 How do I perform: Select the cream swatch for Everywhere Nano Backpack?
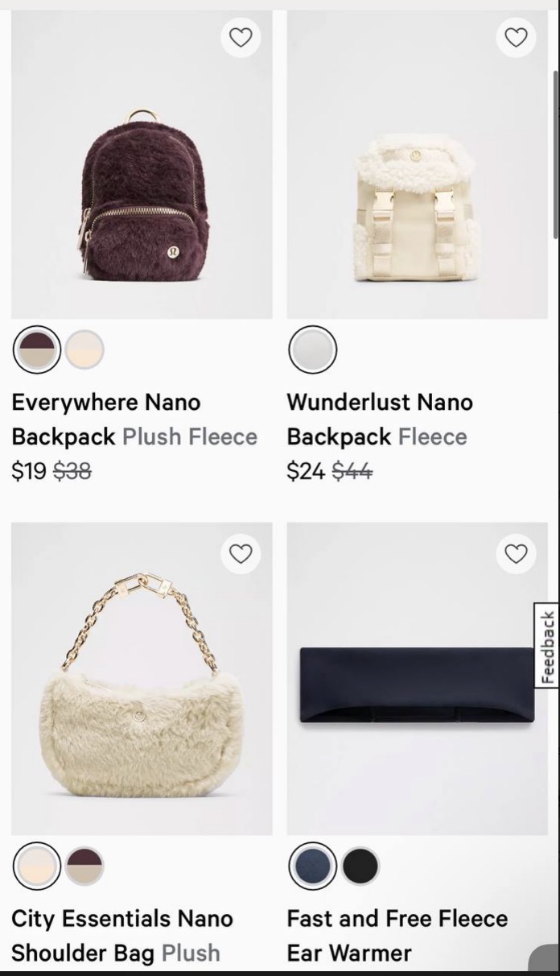click(x=85, y=349)
